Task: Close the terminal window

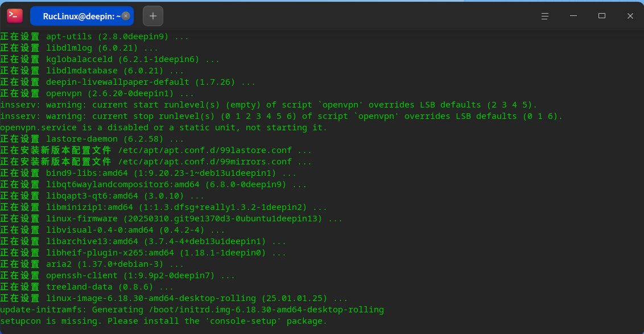Action: click(630, 16)
